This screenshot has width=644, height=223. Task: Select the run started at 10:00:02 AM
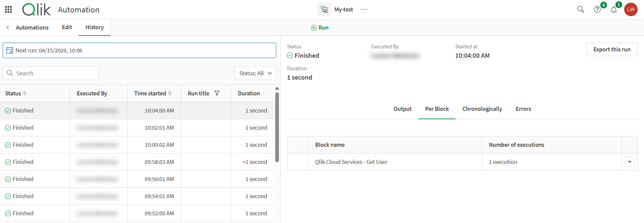[137, 145]
